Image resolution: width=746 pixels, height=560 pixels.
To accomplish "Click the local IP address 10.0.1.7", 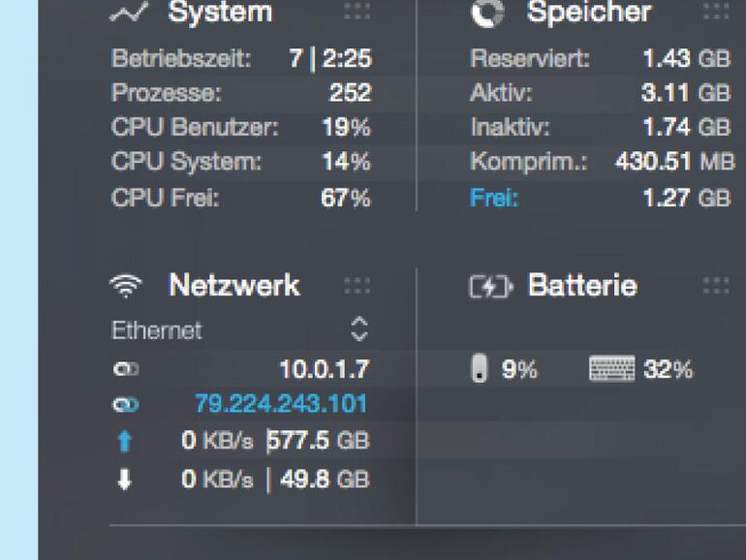I will pyautogui.click(x=324, y=369).
